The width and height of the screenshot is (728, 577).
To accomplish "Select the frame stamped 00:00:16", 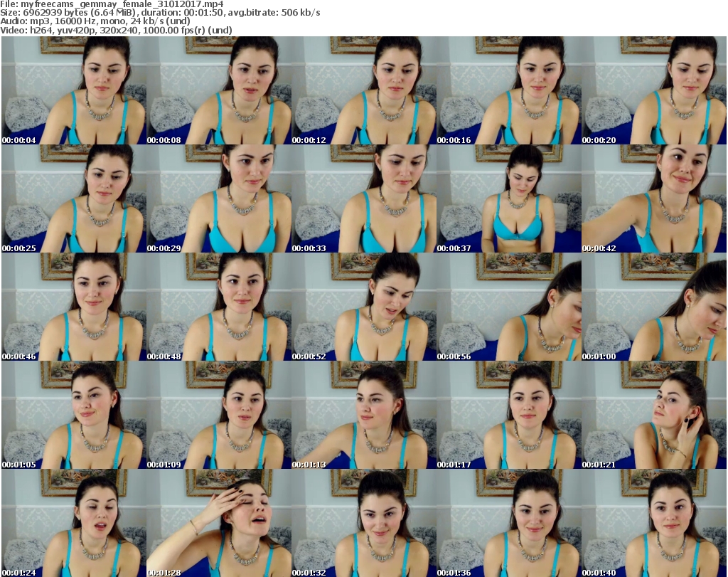I will pyautogui.click(x=509, y=90).
